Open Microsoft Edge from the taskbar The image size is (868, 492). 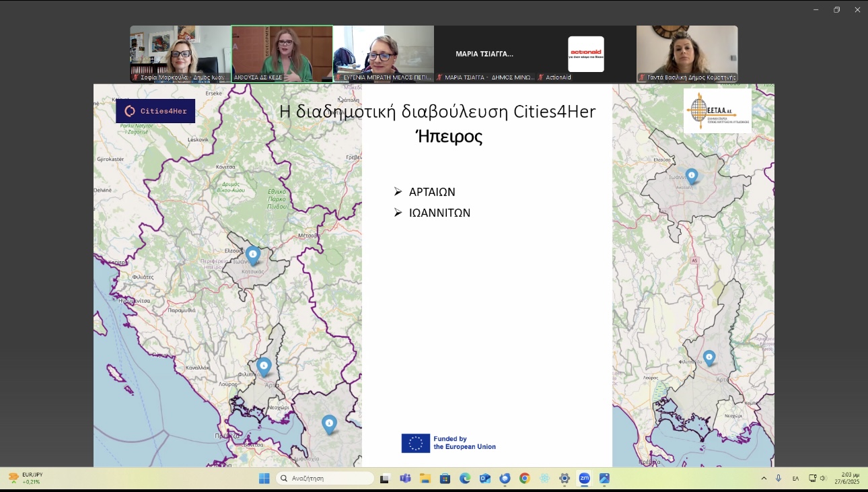pos(465,479)
